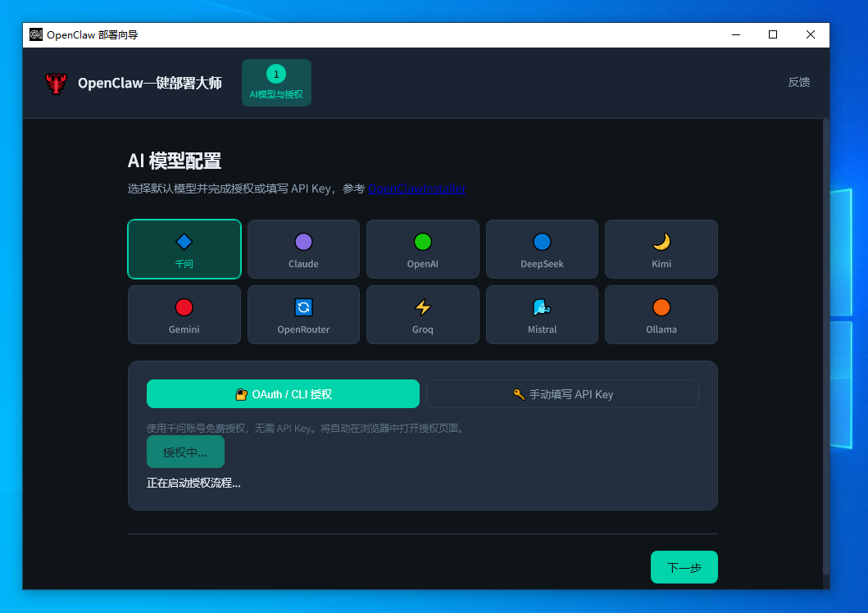Click the AI 模型配置 heading
Viewport: 868px width, 613px height.
(175, 161)
